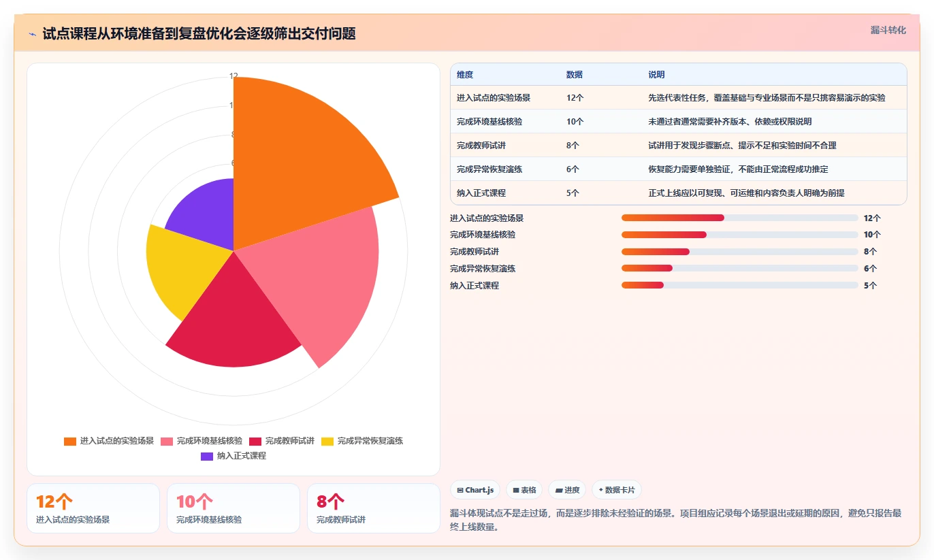
Task: Click the footer note starting 漏斗体现试点不是走过场
Action: point(676,520)
